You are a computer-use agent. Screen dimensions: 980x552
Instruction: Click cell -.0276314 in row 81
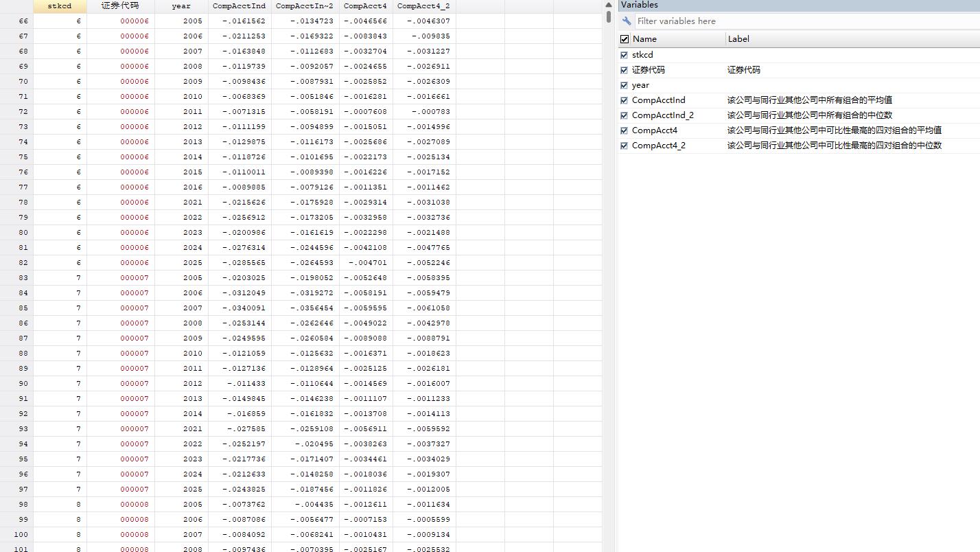pos(240,248)
